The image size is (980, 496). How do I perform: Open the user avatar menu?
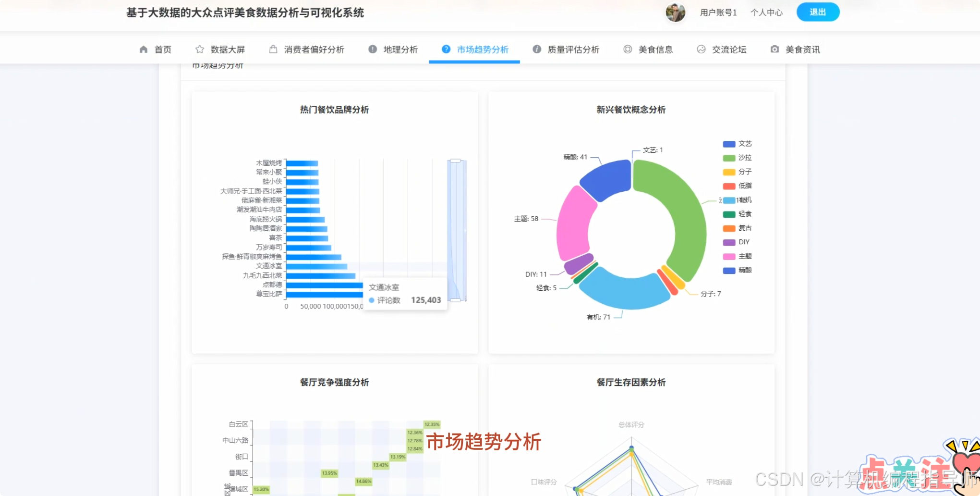676,13
